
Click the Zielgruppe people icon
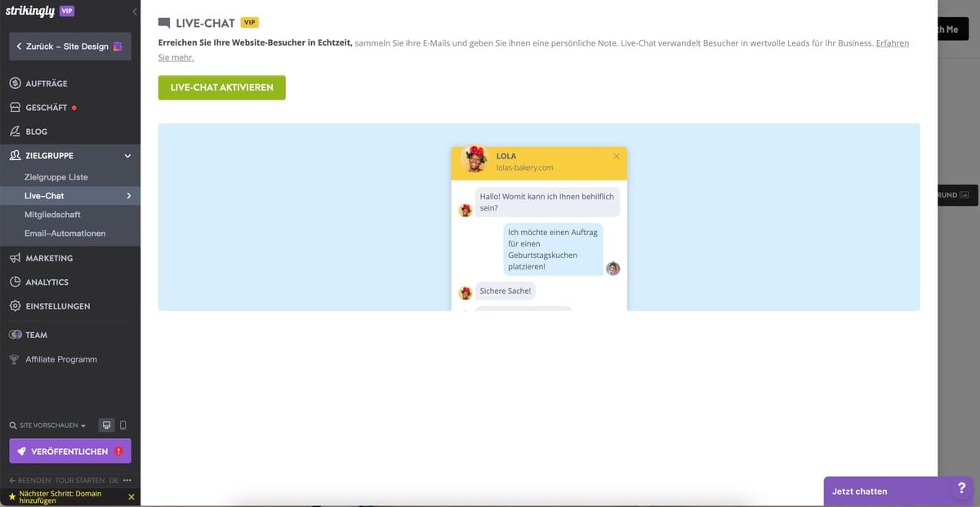point(15,155)
